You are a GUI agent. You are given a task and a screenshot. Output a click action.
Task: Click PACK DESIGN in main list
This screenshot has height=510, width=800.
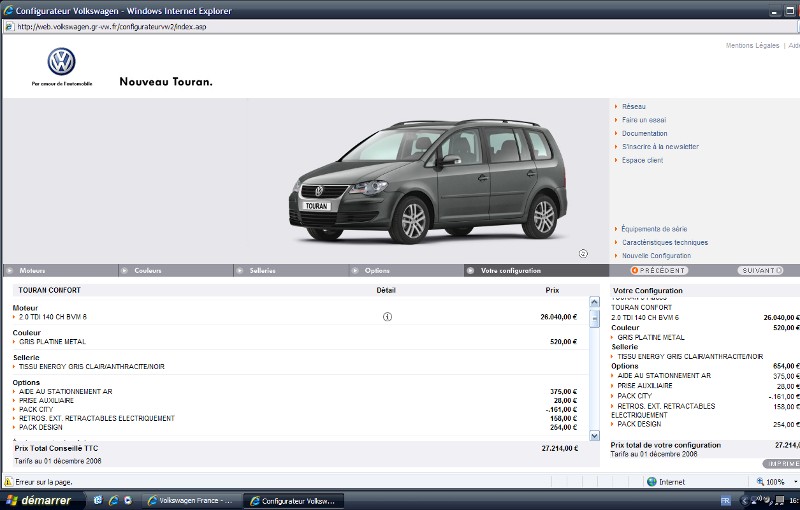click(40, 427)
